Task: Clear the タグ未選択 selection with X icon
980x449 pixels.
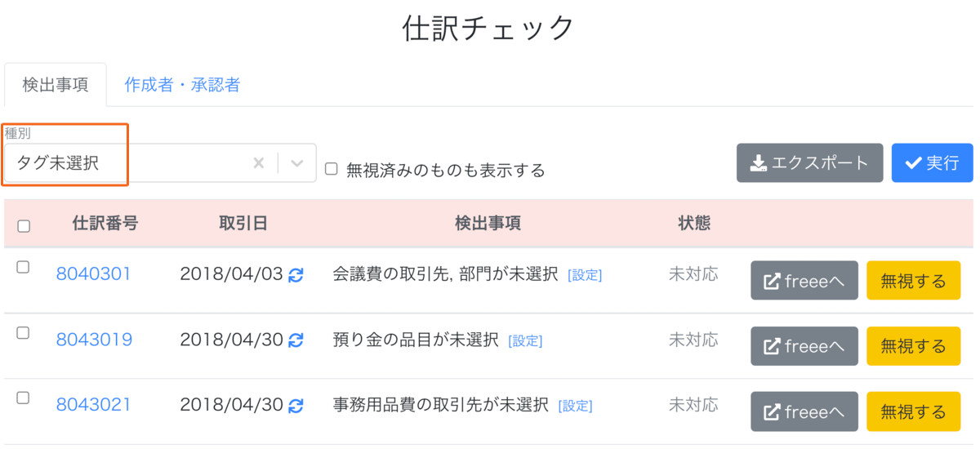Action: 258,163
